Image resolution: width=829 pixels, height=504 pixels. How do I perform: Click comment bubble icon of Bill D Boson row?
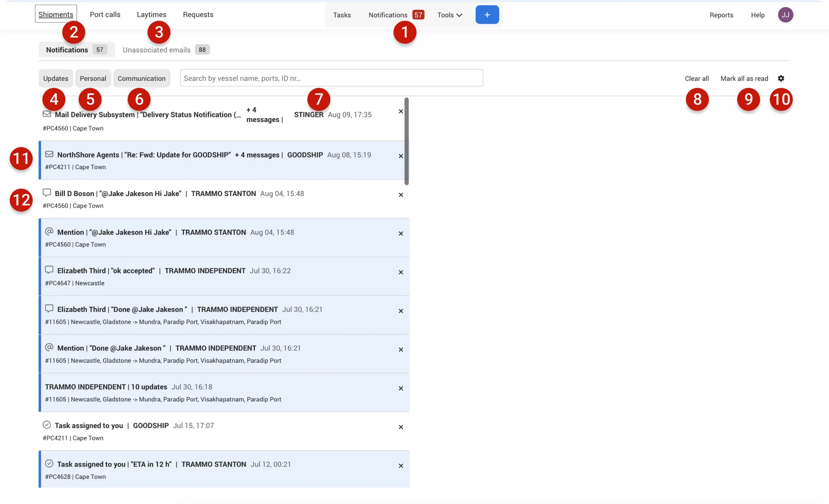(x=47, y=193)
